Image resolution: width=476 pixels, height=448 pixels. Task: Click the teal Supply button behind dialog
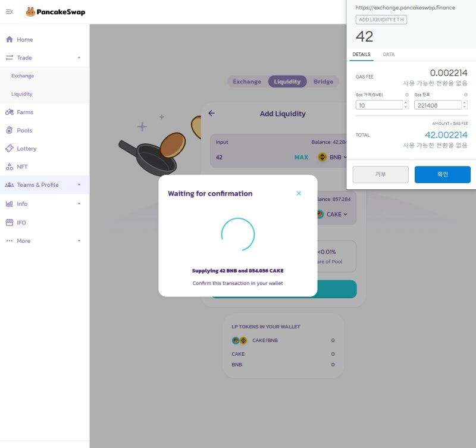pyautogui.click(x=337, y=289)
